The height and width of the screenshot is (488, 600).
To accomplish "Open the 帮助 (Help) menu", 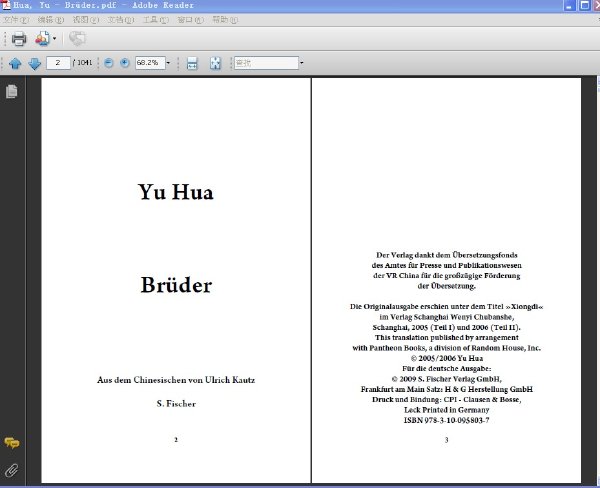I will [x=225, y=20].
